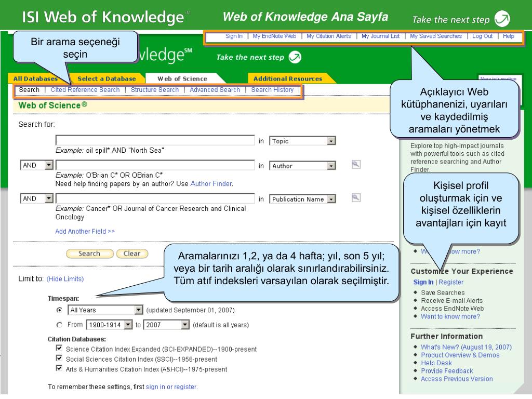Screen dimensions: 532x399
Task: Open My Citation Alerts
Action: pyautogui.click(x=329, y=36)
